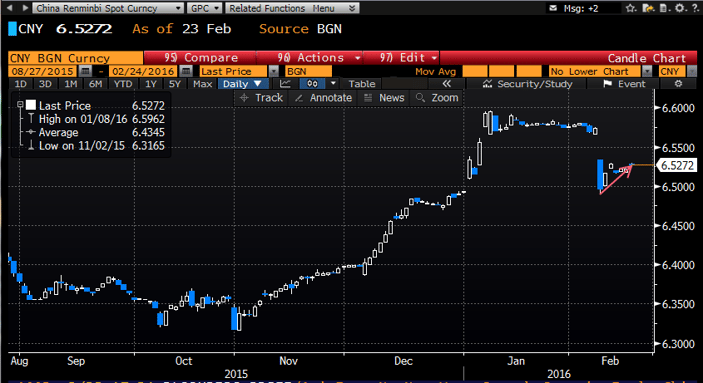
Task: Click the third Mov Avg input box
Action: [528, 71]
